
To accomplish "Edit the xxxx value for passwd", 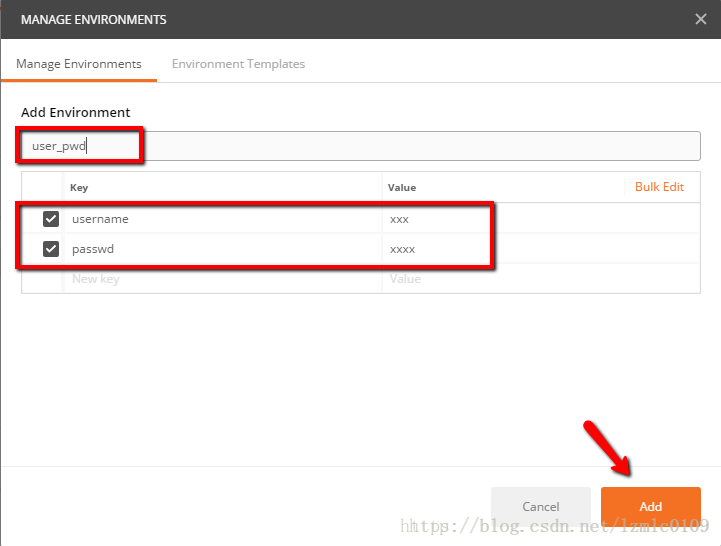I will point(541,249).
